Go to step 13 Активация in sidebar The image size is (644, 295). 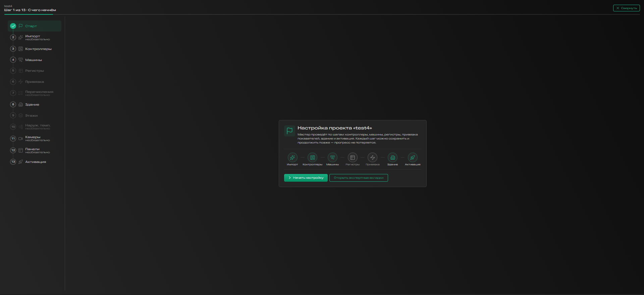(35, 162)
